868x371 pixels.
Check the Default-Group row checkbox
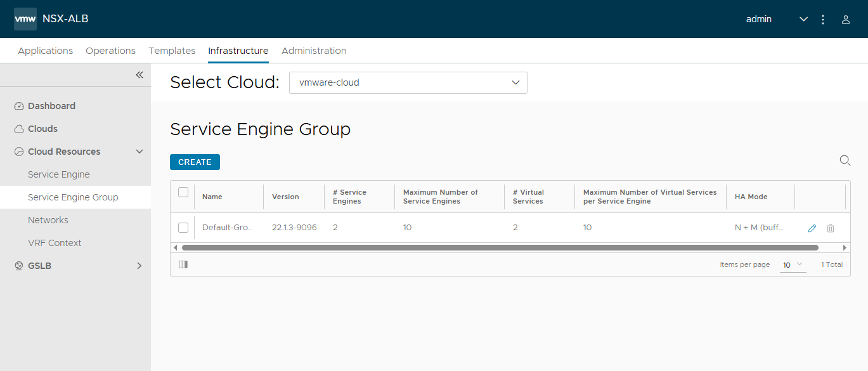pos(183,228)
